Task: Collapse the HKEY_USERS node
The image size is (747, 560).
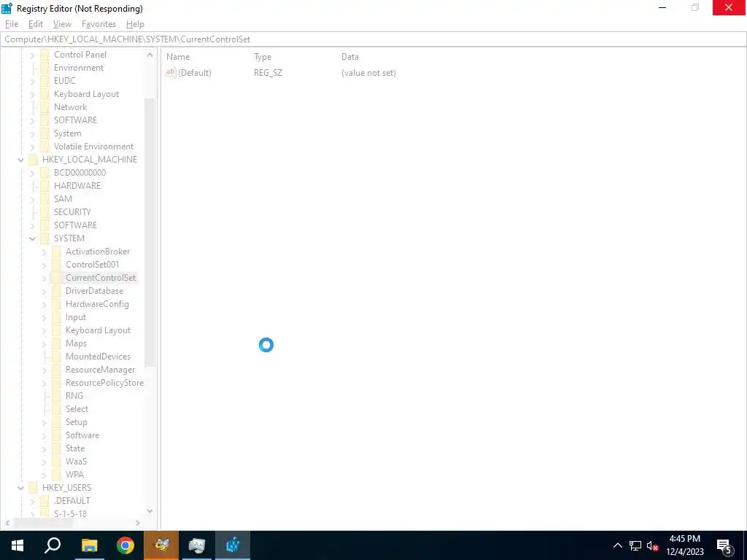Action: (21, 488)
